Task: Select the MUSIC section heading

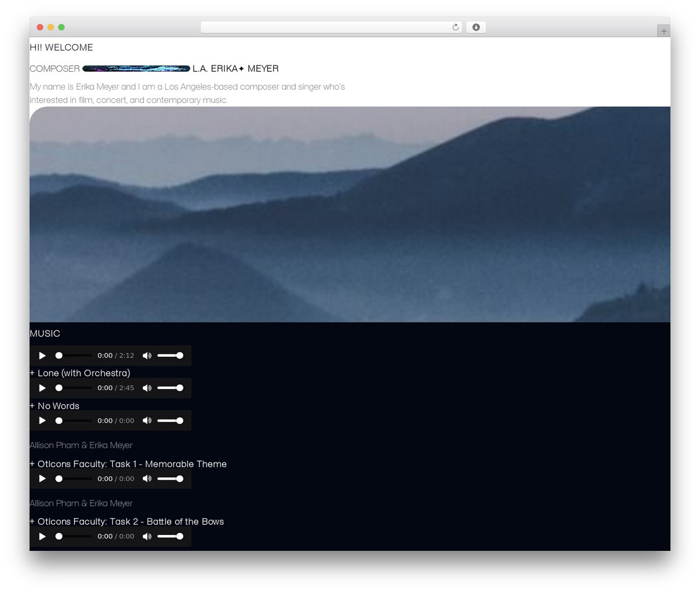Action: coord(45,334)
